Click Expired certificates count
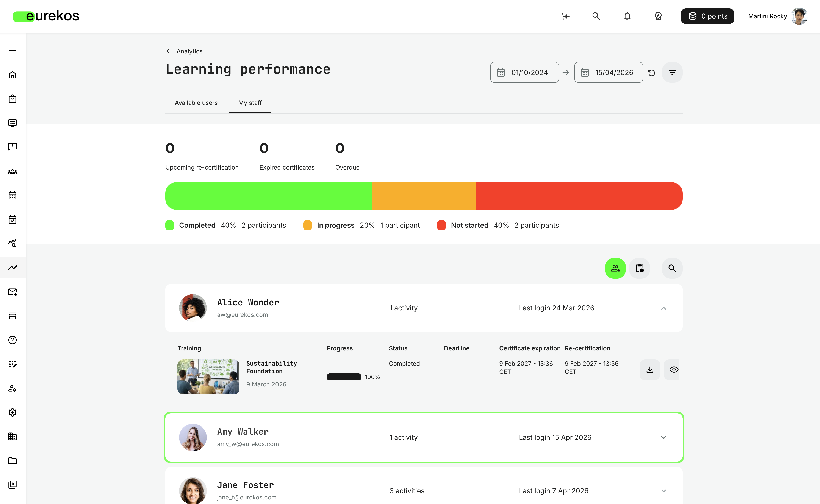 click(x=264, y=148)
